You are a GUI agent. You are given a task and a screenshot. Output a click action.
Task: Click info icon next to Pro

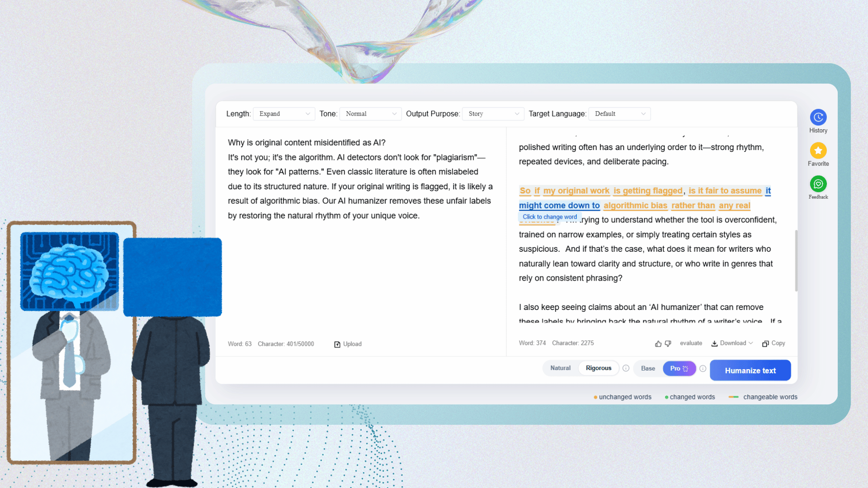tap(703, 369)
